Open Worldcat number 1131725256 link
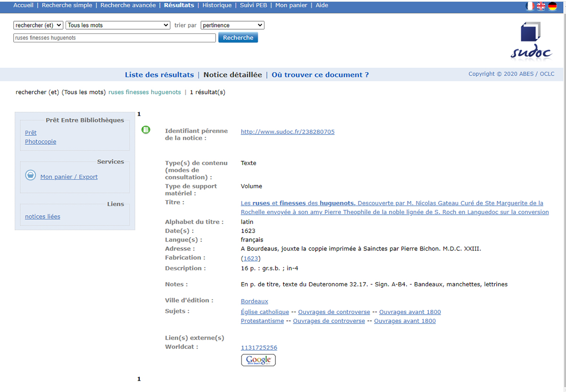Image resolution: width=566 pixels, height=392 pixels. [x=259, y=348]
